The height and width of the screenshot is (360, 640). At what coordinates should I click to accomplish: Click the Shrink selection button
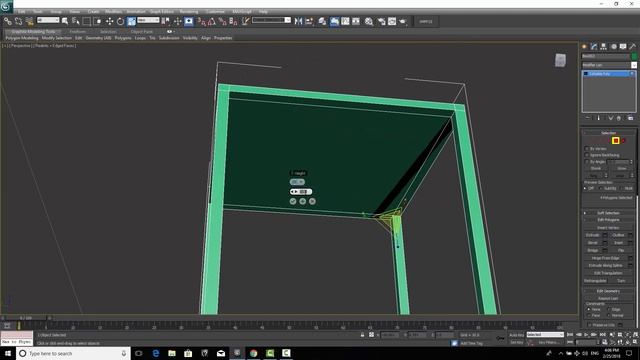tap(596, 169)
